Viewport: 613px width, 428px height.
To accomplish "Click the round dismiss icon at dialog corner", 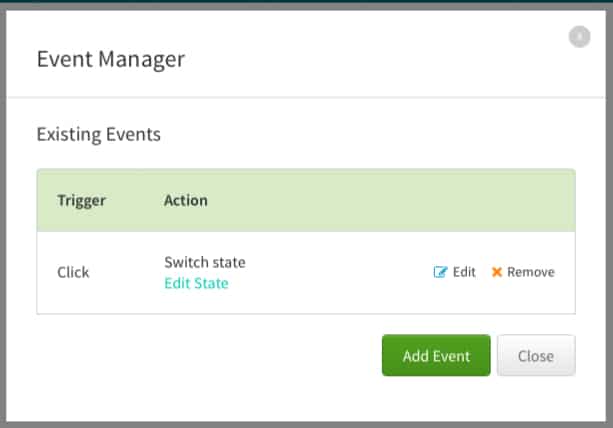I will (x=579, y=37).
